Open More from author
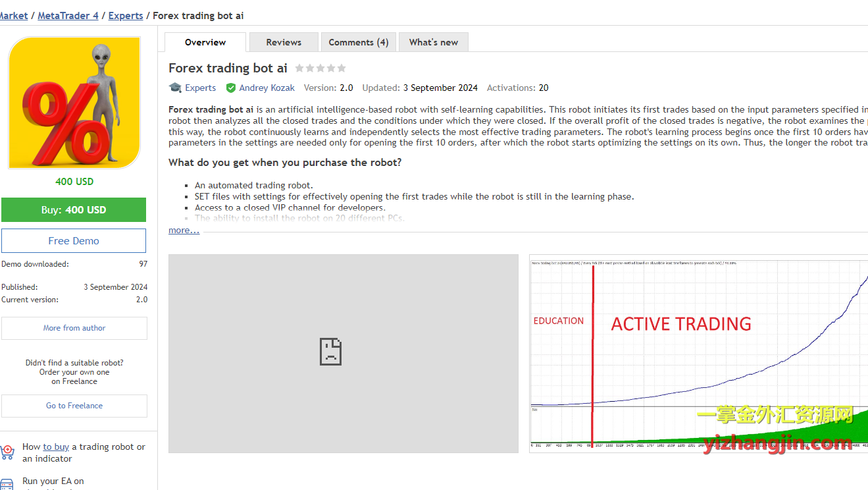This screenshot has width=868, height=490. 74,328
